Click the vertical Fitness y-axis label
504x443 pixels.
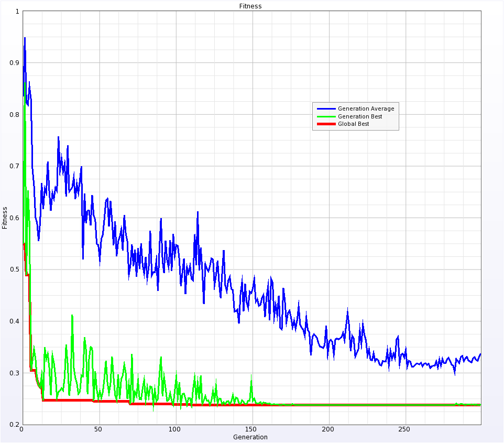click(5, 218)
